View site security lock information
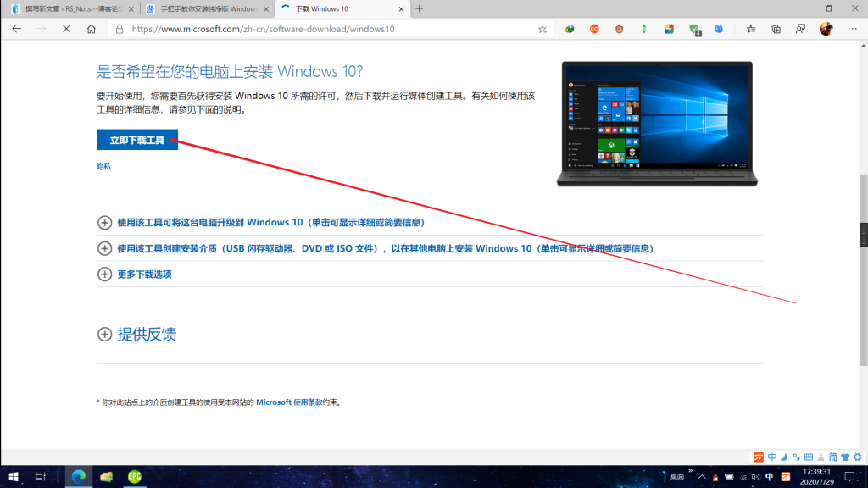868x488 pixels. (x=119, y=29)
